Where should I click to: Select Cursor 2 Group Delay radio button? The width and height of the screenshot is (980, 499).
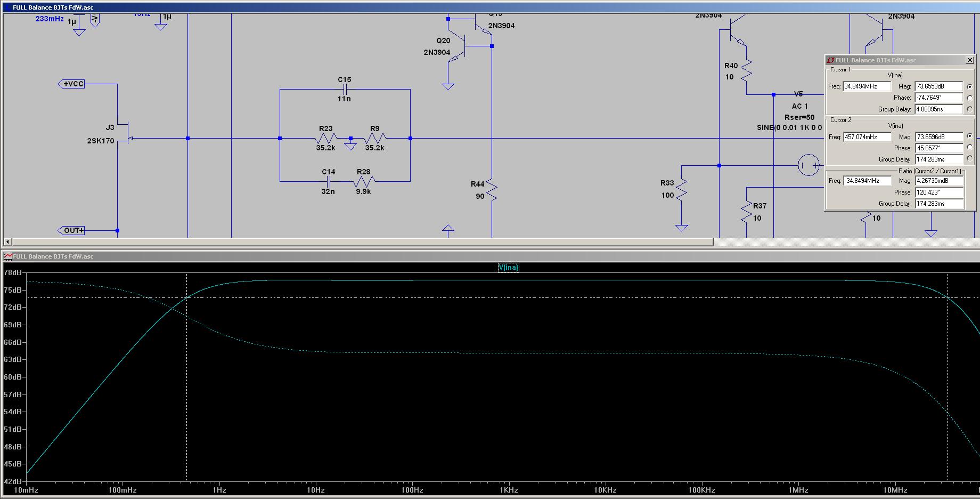[x=969, y=159]
